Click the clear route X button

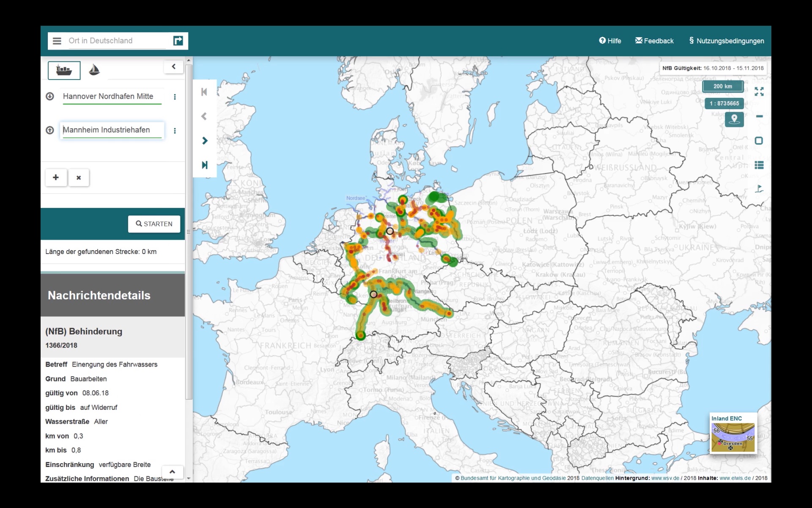pos(79,177)
